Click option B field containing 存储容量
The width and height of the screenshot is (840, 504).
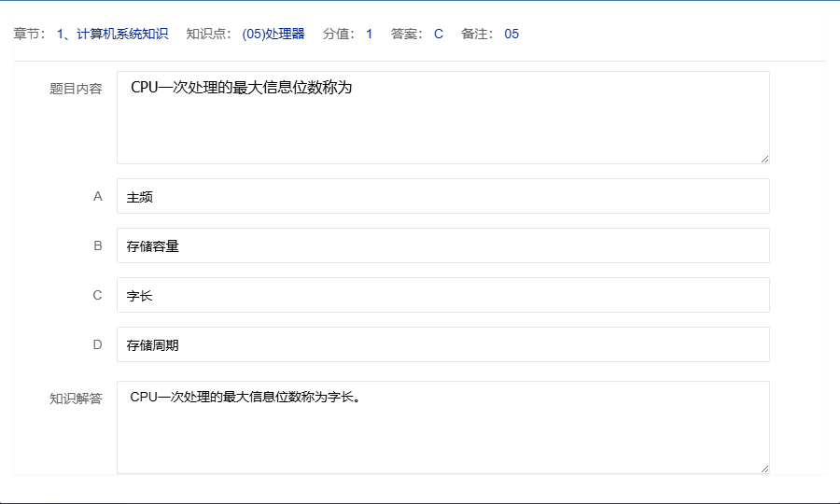click(x=442, y=245)
